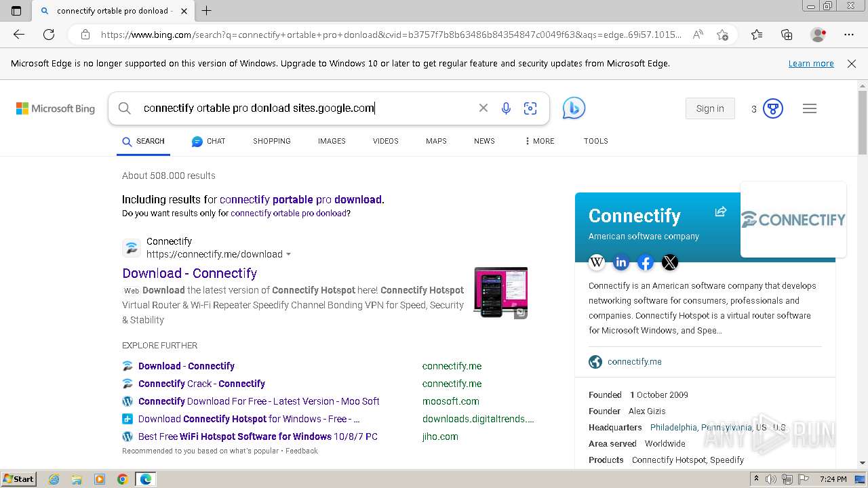Open a new browser tab
Image resolution: width=868 pixels, height=488 pixels.
(207, 10)
